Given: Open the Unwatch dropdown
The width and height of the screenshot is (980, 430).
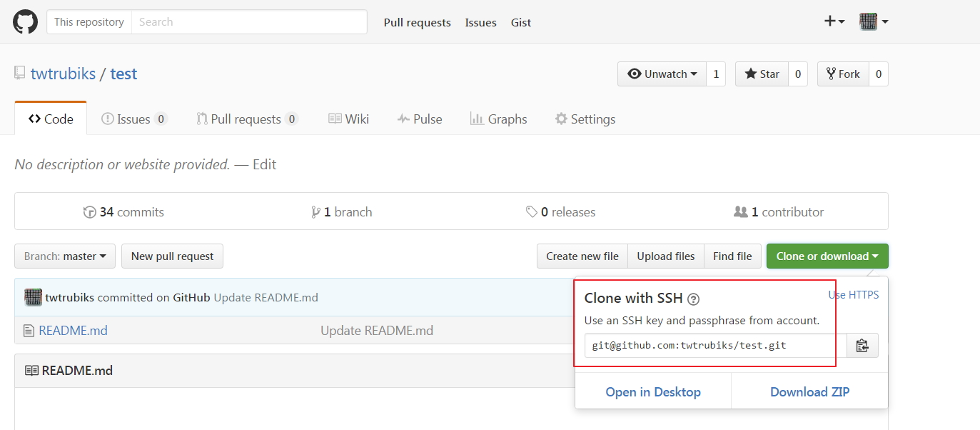Looking at the screenshot, I should [x=662, y=74].
